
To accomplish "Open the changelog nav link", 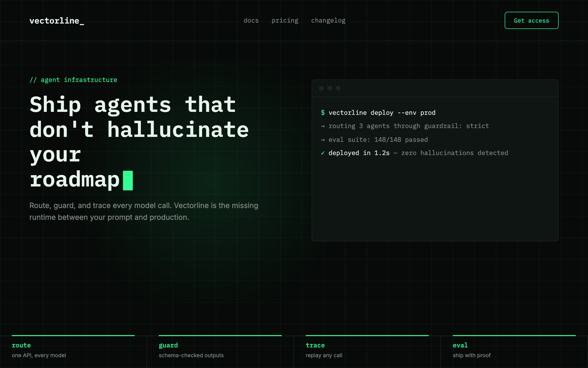I will point(328,20).
